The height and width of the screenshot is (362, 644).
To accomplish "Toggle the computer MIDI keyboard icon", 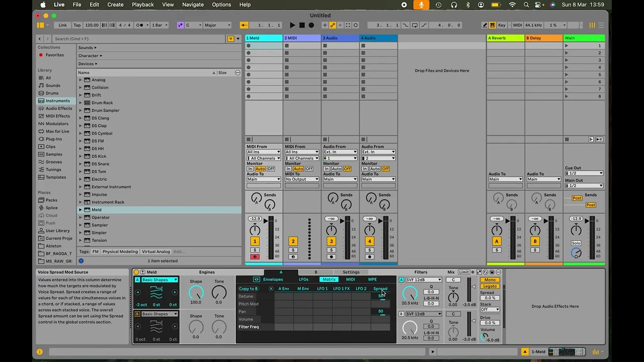I will (493, 25).
